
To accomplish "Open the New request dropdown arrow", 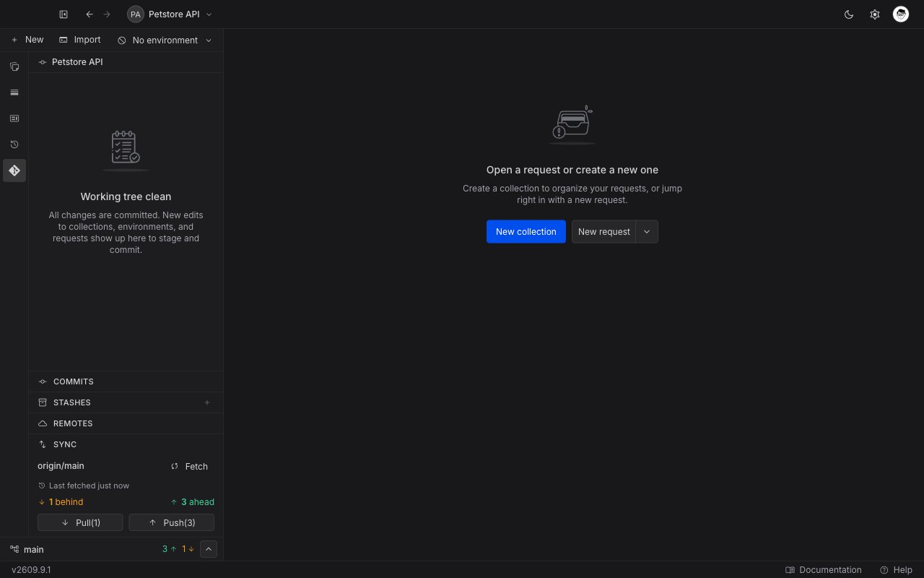I will (x=647, y=231).
